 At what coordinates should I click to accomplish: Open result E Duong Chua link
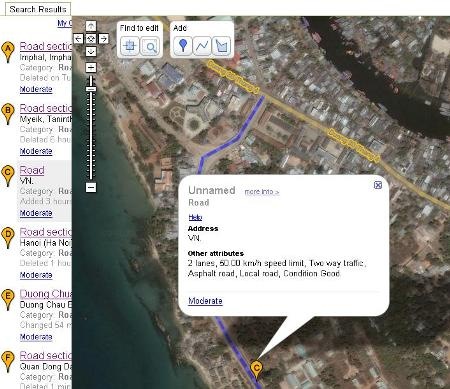point(46,294)
